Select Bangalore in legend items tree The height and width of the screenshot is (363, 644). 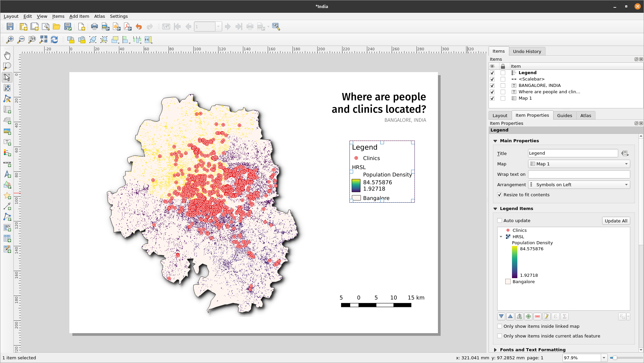(523, 281)
